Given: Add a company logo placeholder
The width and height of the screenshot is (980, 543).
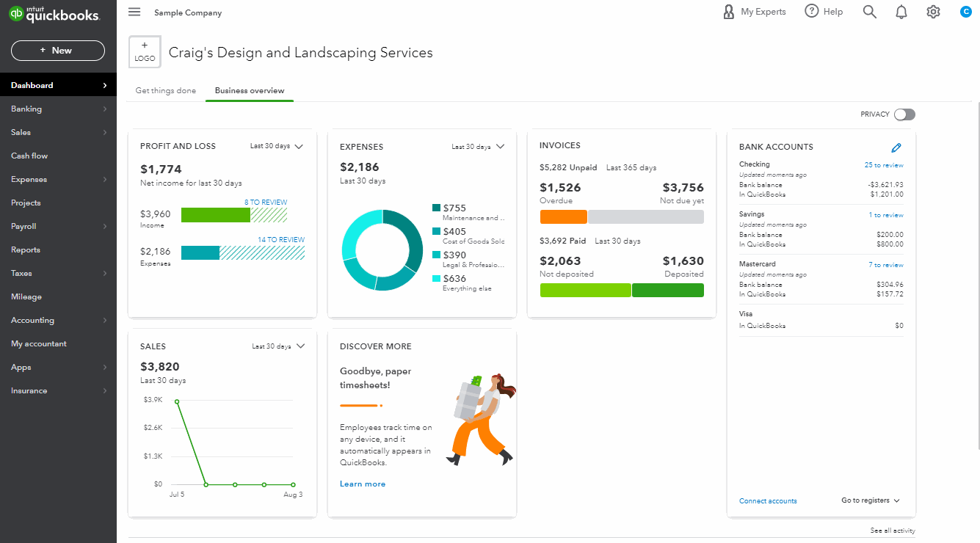Looking at the screenshot, I should 145,52.
